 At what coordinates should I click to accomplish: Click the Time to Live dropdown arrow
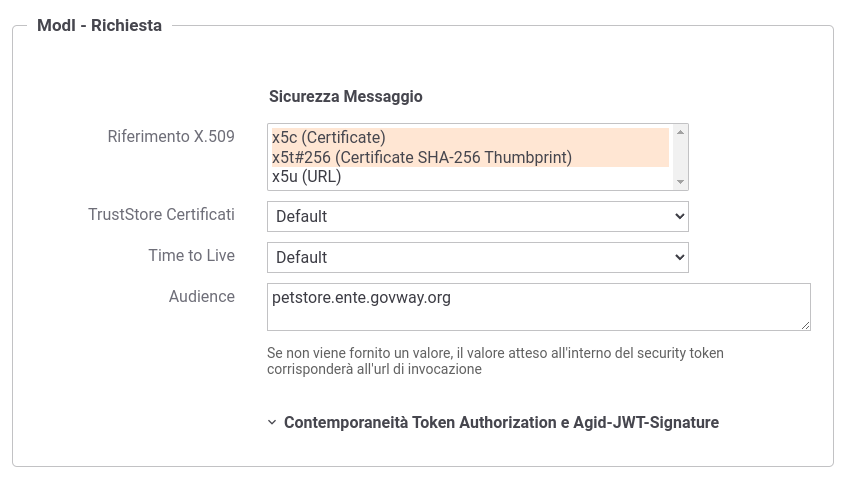click(x=680, y=258)
